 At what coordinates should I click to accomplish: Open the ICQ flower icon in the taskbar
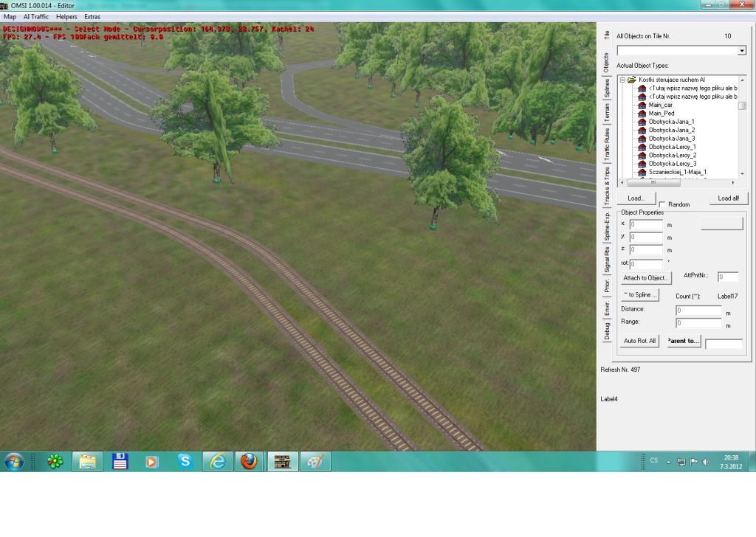click(x=55, y=462)
